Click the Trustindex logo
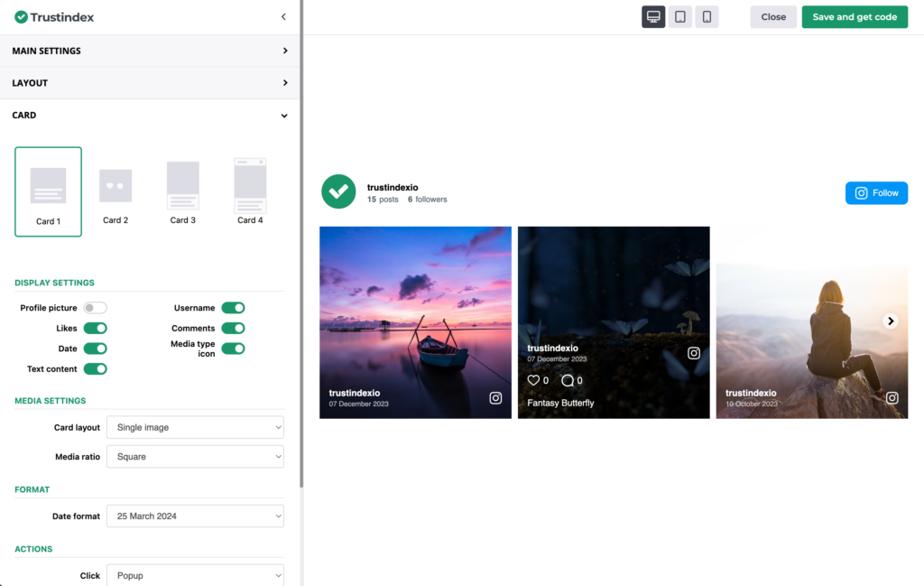Image resolution: width=924 pixels, height=586 pixels. pos(51,16)
